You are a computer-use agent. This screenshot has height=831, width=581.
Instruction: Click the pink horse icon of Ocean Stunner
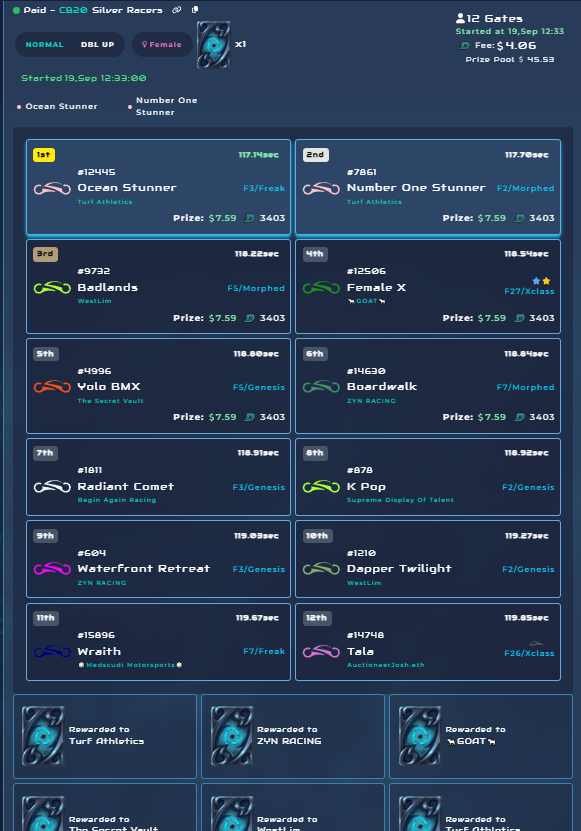(52, 188)
